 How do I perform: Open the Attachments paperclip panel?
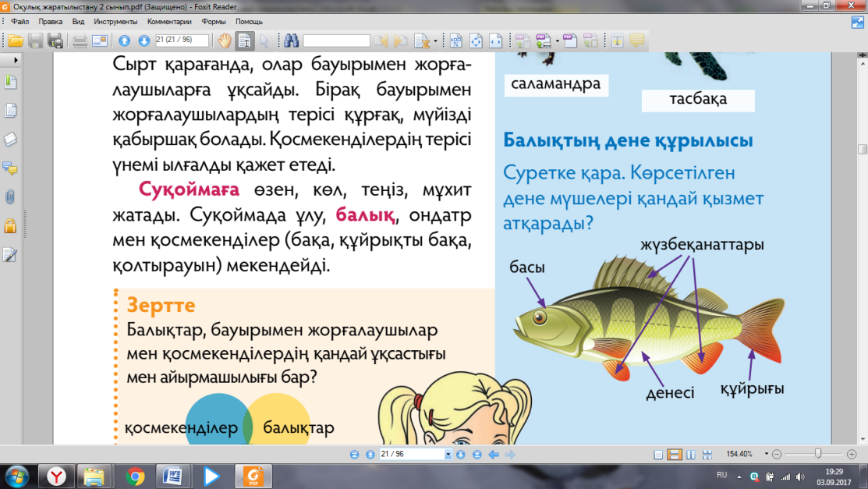coord(10,197)
